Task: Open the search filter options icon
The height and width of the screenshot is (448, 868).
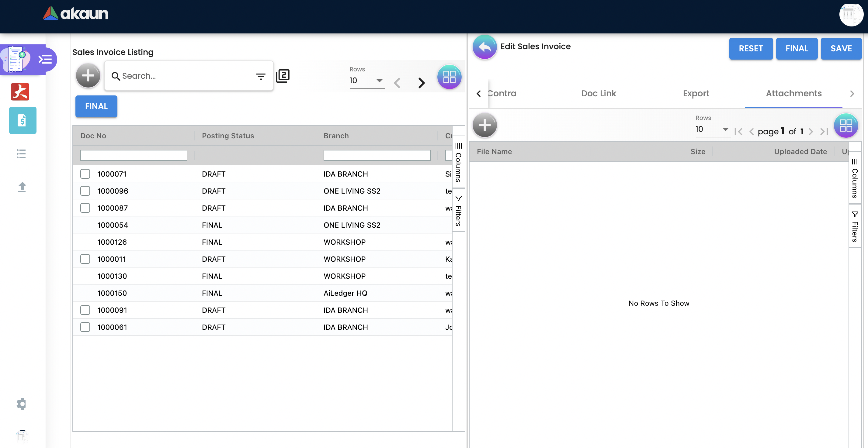Action: pos(260,77)
